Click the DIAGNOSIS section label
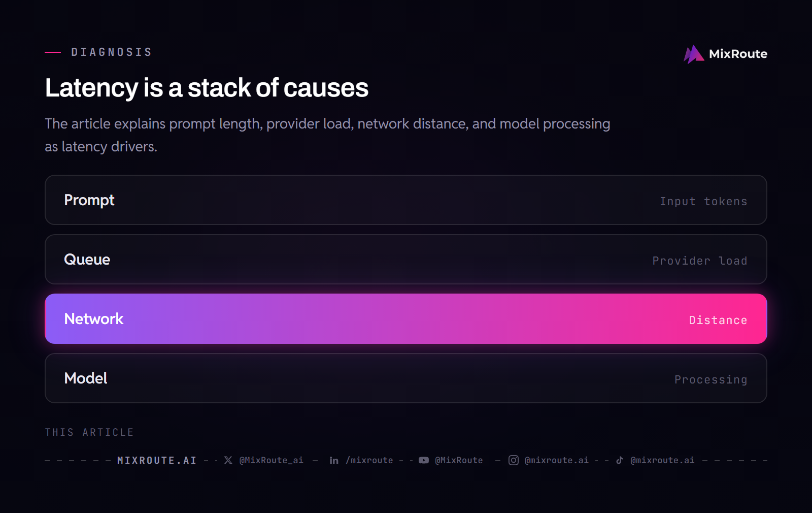The image size is (812, 513). [112, 52]
